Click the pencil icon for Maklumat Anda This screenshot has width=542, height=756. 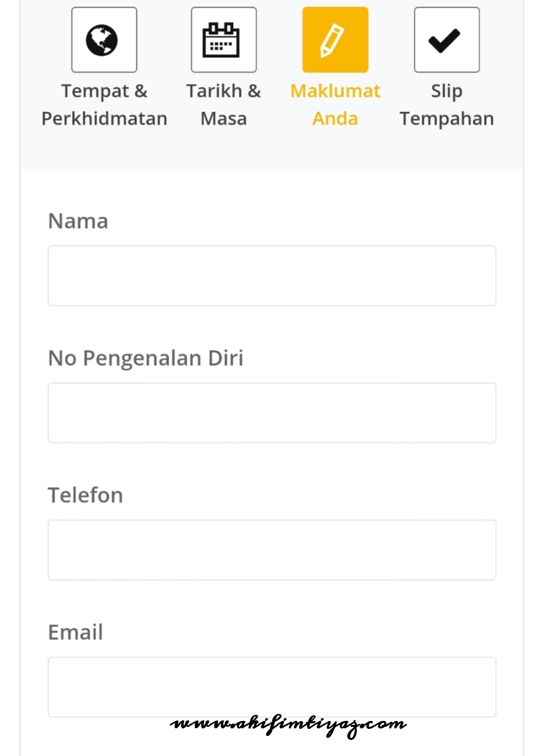[335, 39]
